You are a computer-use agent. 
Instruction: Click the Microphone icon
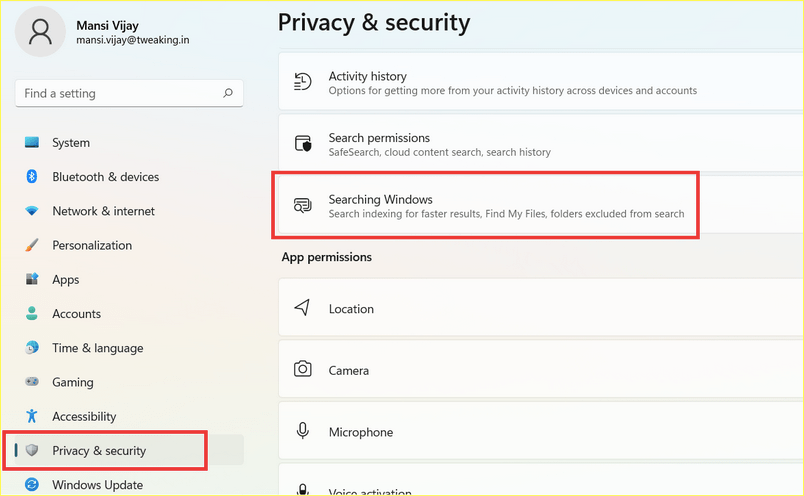[x=303, y=431]
